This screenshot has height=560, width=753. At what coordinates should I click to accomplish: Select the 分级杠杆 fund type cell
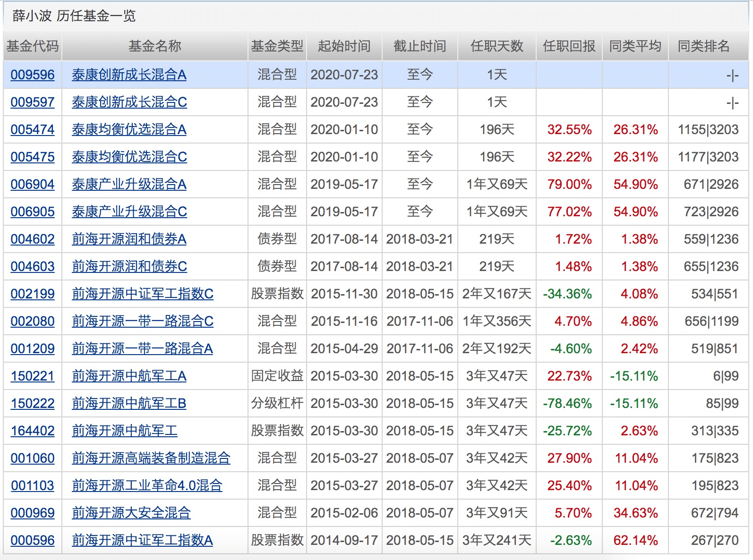[x=277, y=403]
